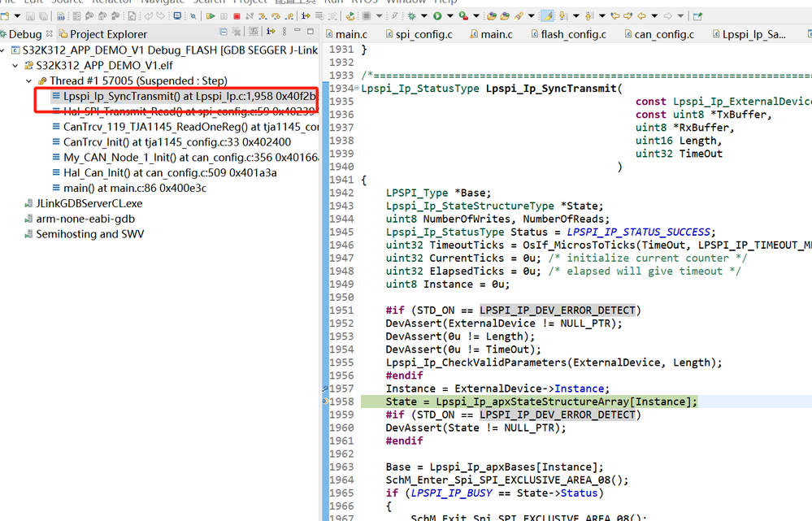
Task: Click the Open Perspective icon
Action: click(697, 16)
